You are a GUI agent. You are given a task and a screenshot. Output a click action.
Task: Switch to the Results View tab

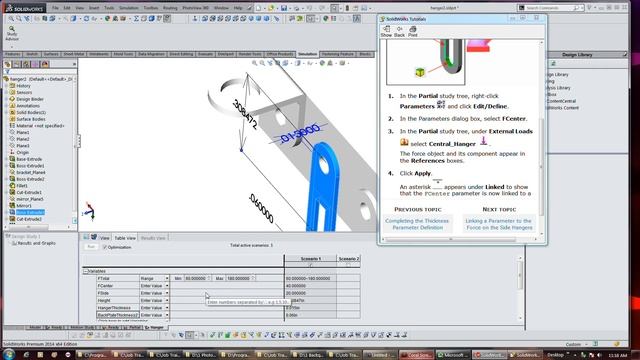[x=153, y=238]
